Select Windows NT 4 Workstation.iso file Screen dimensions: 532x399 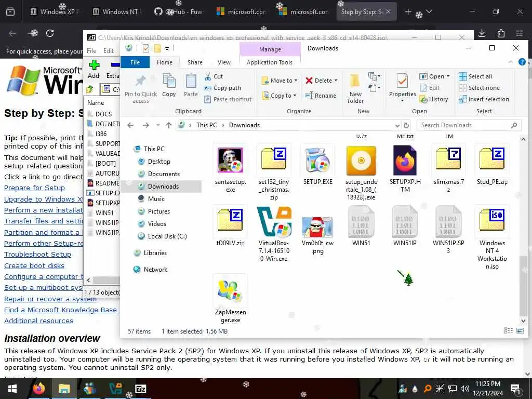click(x=492, y=238)
